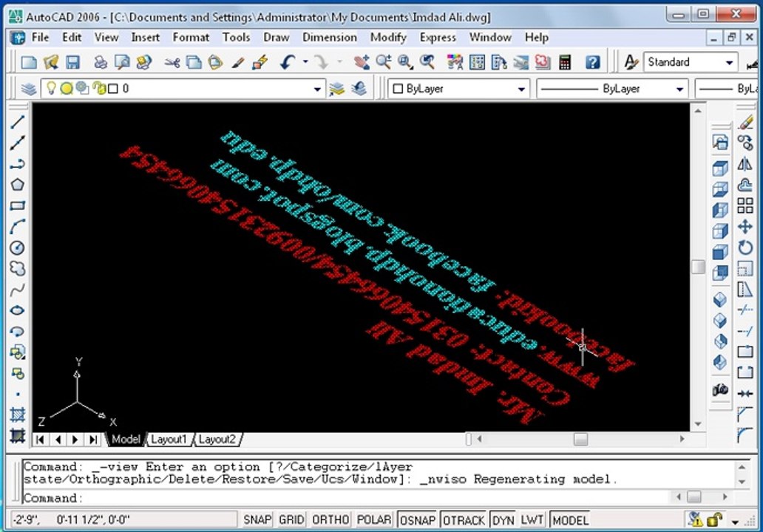The height and width of the screenshot is (532, 763).
Task: Toggle OTRACK object snap tracking
Action: click(x=464, y=520)
